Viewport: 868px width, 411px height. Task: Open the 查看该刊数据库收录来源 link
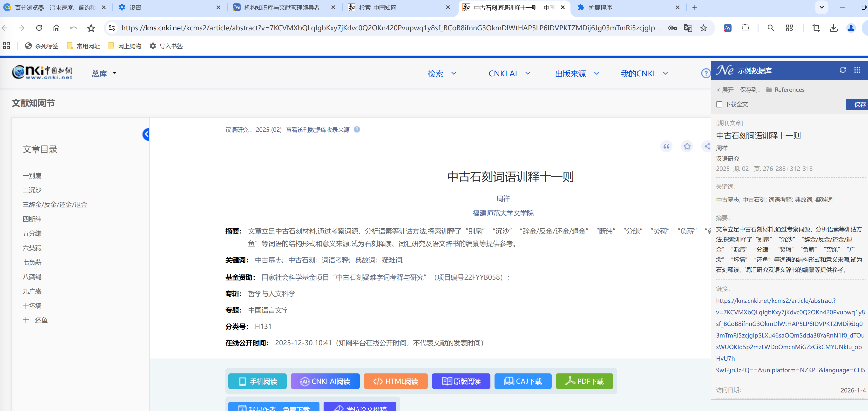[x=317, y=130]
